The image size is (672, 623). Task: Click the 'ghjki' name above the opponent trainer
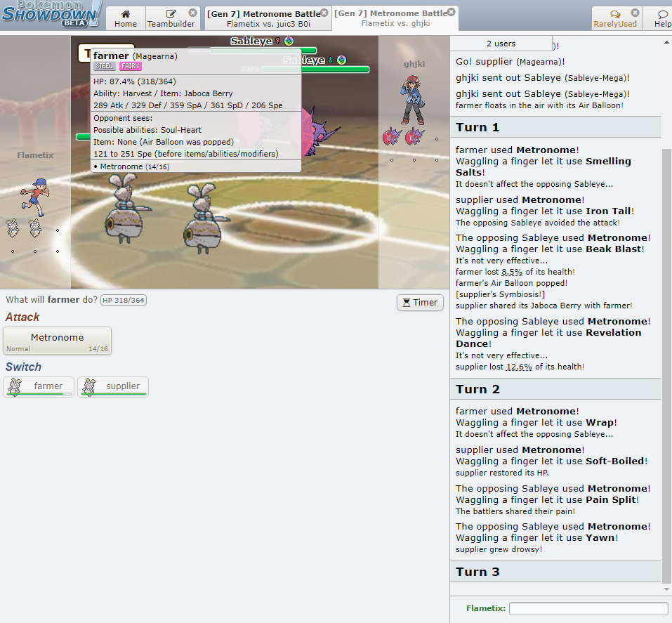(x=414, y=65)
